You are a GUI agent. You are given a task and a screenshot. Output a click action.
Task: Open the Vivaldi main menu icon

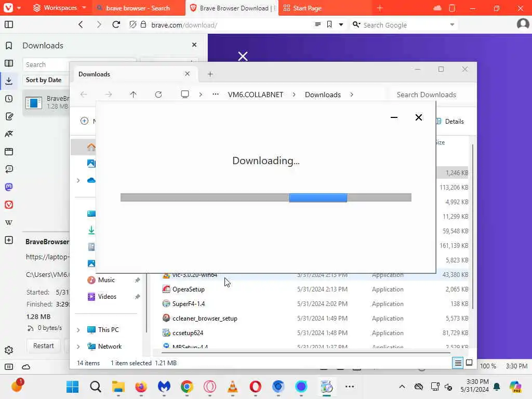[8, 7]
